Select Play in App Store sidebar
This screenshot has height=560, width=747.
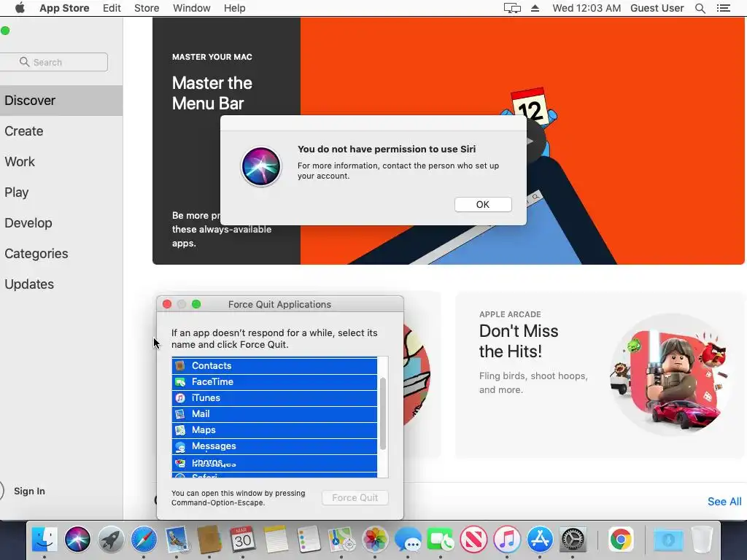[61, 192]
